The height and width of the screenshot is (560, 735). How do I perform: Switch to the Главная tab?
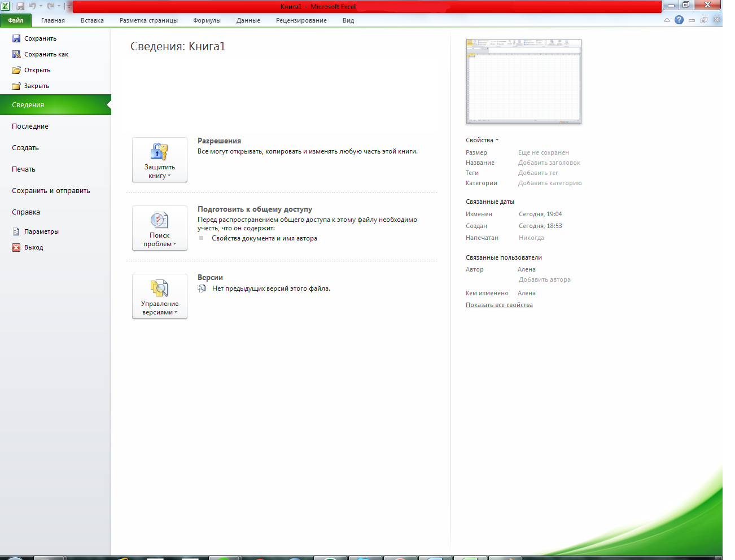point(53,20)
